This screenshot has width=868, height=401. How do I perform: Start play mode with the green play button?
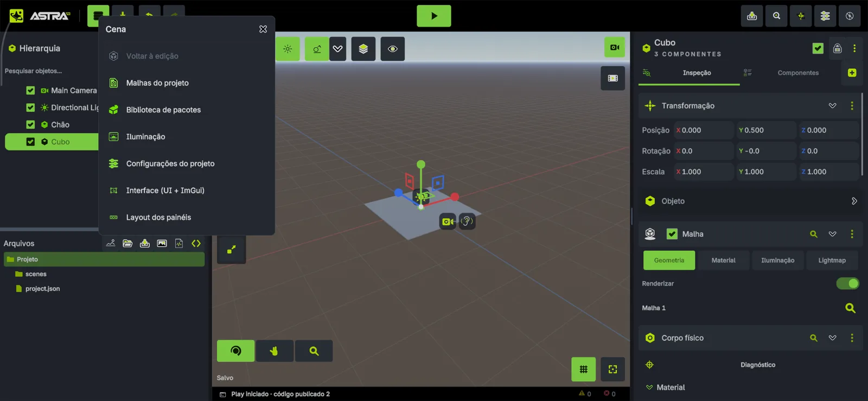coord(433,16)
